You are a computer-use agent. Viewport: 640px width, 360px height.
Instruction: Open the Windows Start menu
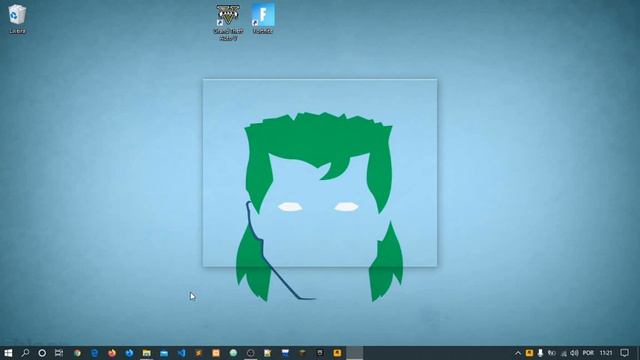click(8, 353)
